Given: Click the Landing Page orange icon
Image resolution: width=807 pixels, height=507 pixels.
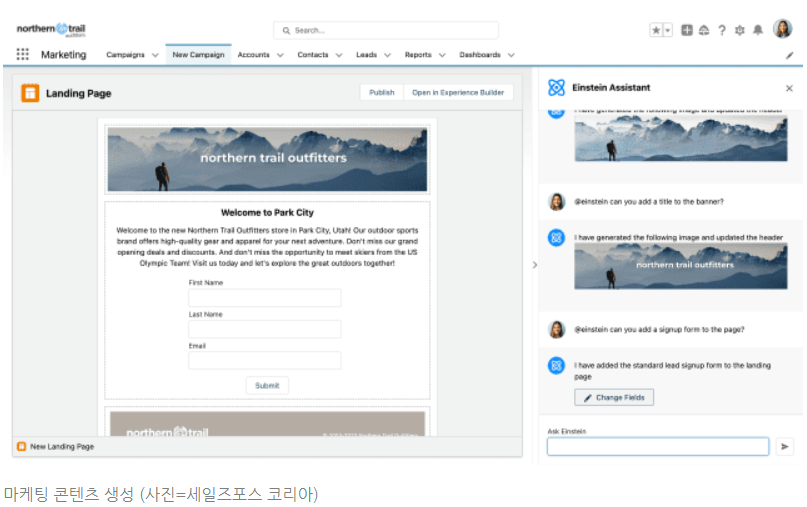Looking at the screenshot, I should point(30,93).
